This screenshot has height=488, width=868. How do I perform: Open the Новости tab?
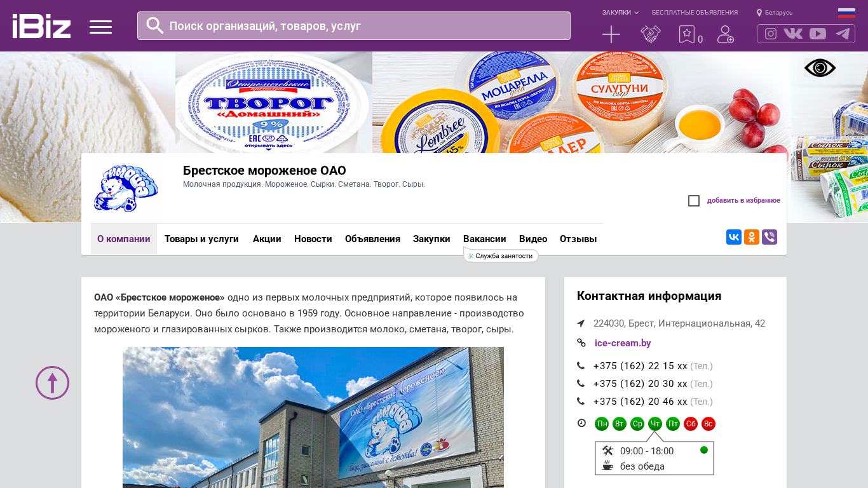313,239
